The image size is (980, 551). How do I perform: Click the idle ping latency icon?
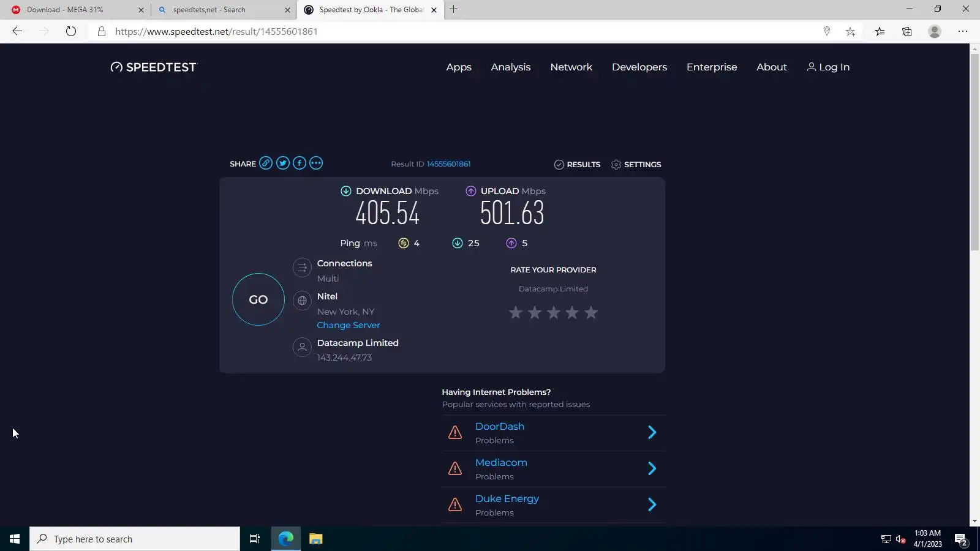click(x=403, y=243)
